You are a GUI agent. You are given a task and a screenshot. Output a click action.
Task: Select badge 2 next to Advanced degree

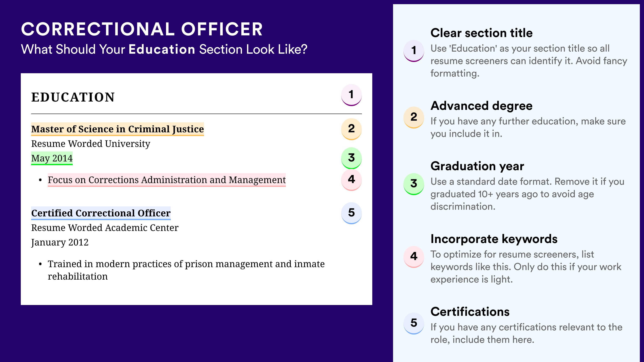[414, 117]
